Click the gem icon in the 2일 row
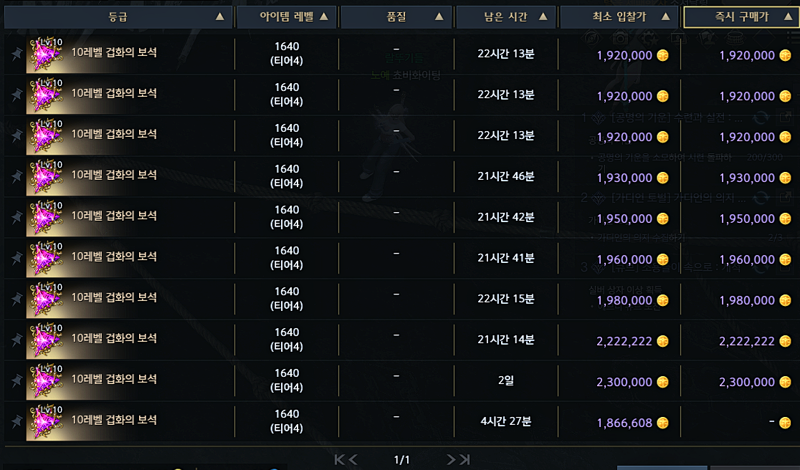The width and height of the screenshot is (800, 470). coord(45,381)
